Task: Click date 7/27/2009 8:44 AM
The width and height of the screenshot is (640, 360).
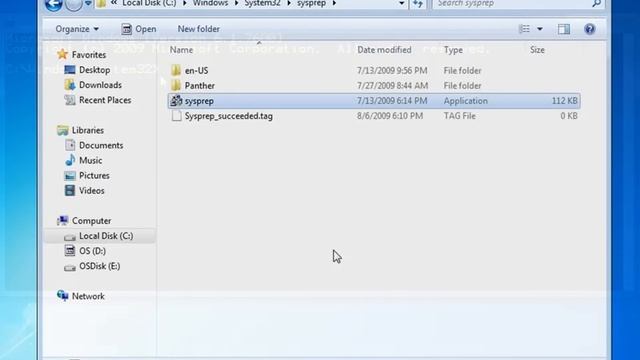Action: (392, 86)
